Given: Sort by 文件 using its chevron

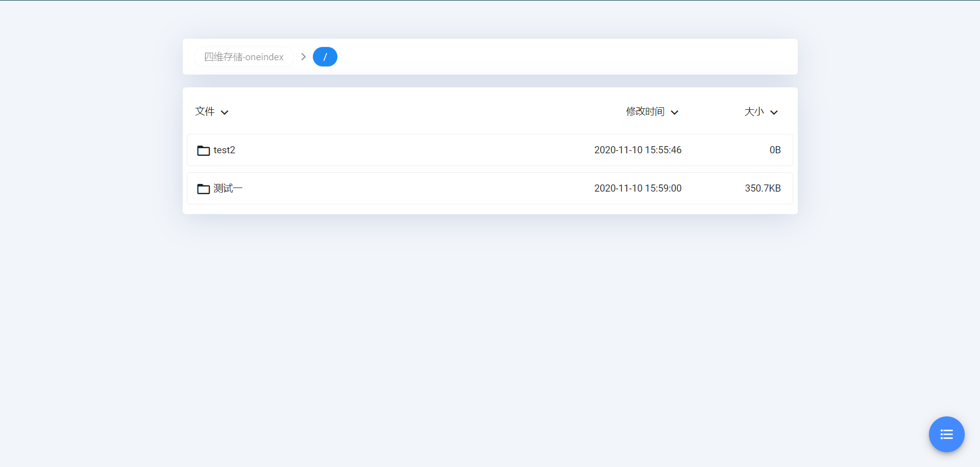Looking at the screenshot, I should tap(225, 112).
